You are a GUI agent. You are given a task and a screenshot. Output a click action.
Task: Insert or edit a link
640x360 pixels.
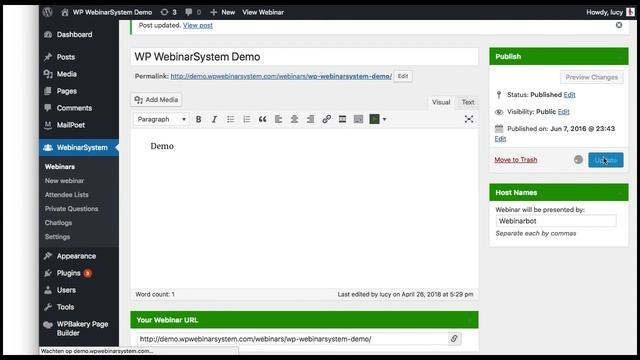pos(326,119)
